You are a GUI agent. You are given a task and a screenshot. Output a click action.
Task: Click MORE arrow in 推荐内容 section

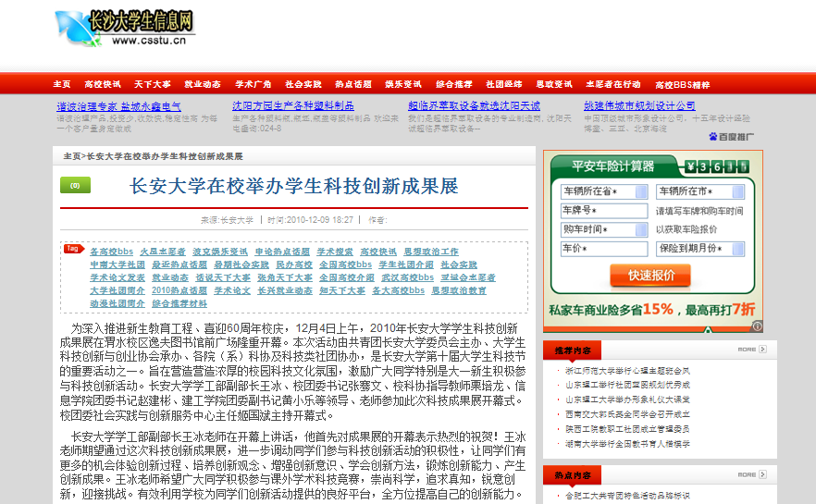coord(751,350)
